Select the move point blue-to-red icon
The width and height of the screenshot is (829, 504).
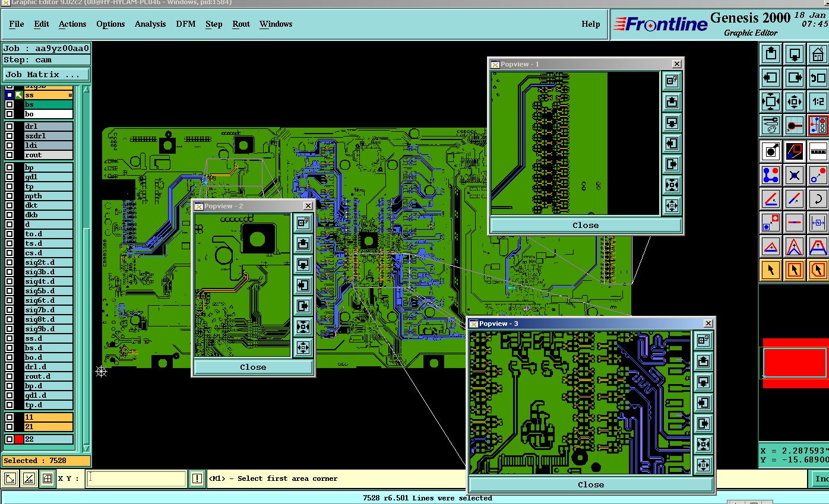tap(818, 175)
